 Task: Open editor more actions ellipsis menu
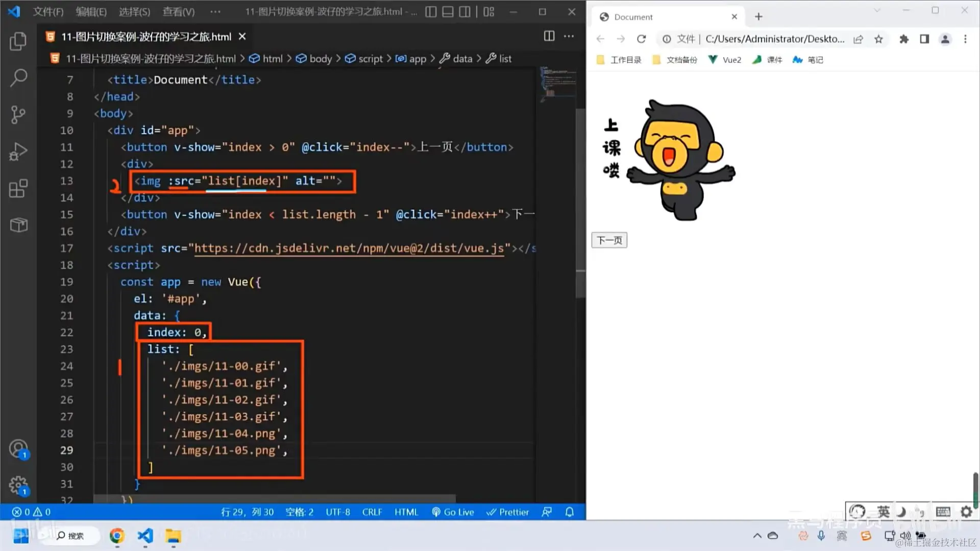click(569, 36)
